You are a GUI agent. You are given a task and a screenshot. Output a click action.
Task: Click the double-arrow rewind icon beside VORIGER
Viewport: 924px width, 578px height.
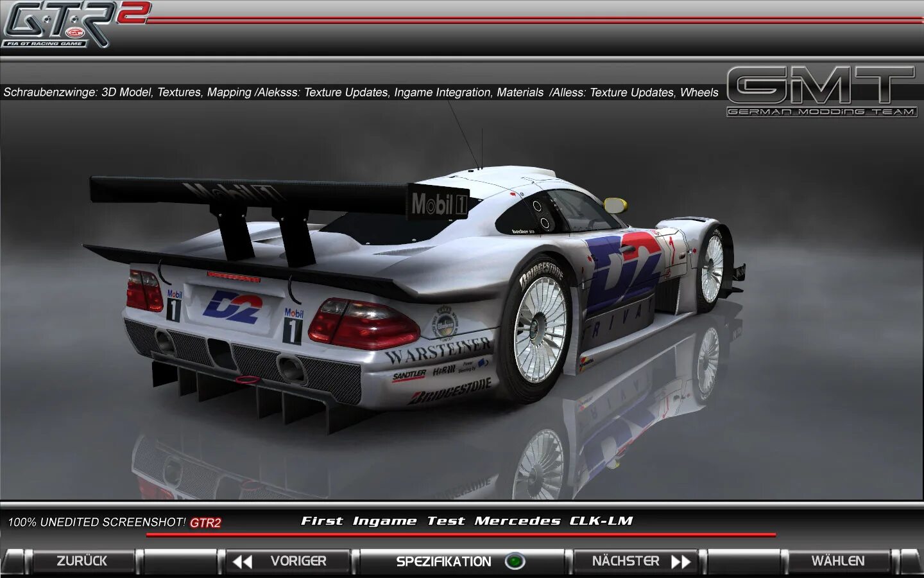click(241, 561)
